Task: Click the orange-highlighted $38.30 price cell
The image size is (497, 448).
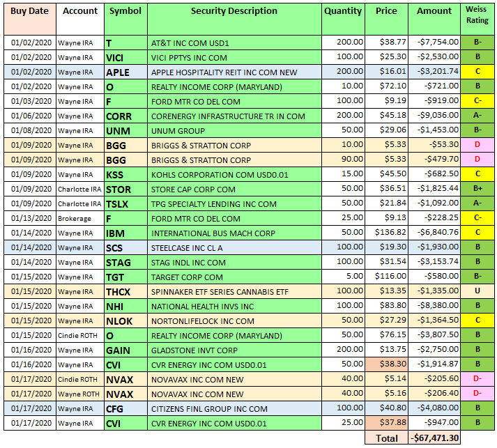Action: pos(386,364)
